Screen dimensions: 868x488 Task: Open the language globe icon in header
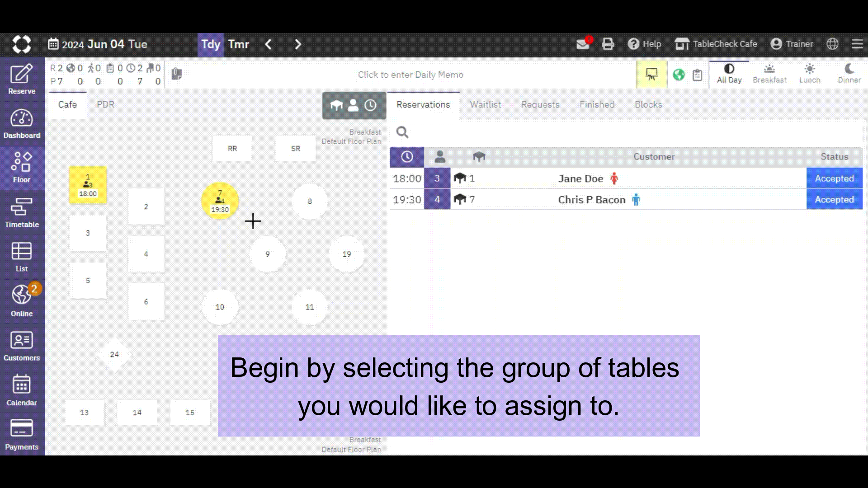tap(832, 44)
